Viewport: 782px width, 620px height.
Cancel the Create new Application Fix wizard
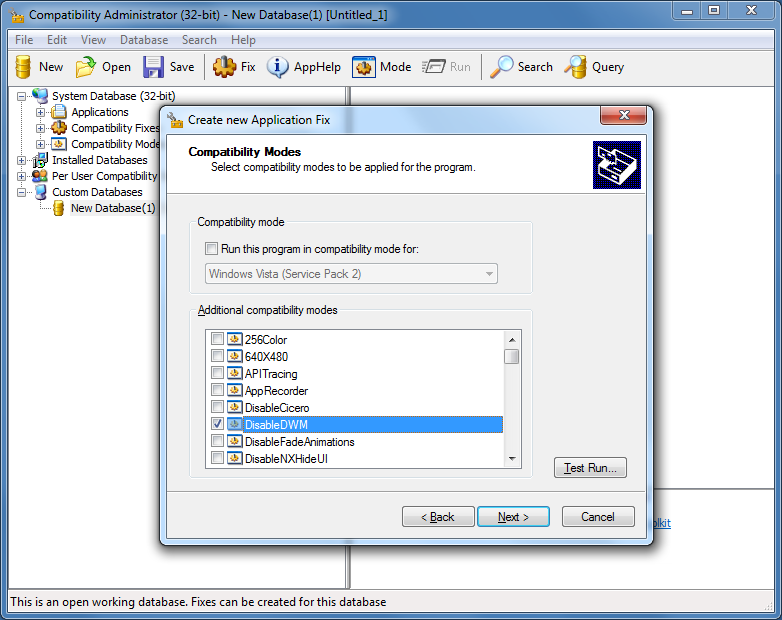pyautogui.click(x=598, y=517)
